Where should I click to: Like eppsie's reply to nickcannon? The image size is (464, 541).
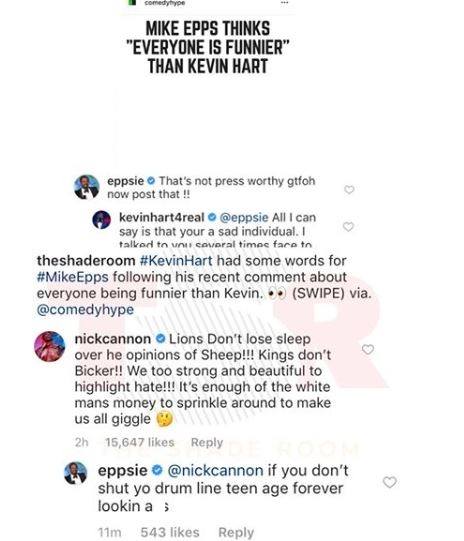point(389,482)
